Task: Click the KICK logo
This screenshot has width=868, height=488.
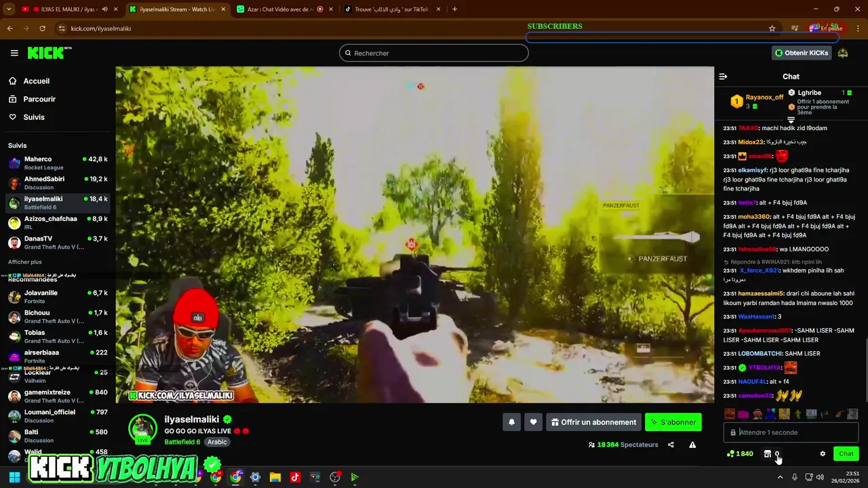Action: point(49,53)
